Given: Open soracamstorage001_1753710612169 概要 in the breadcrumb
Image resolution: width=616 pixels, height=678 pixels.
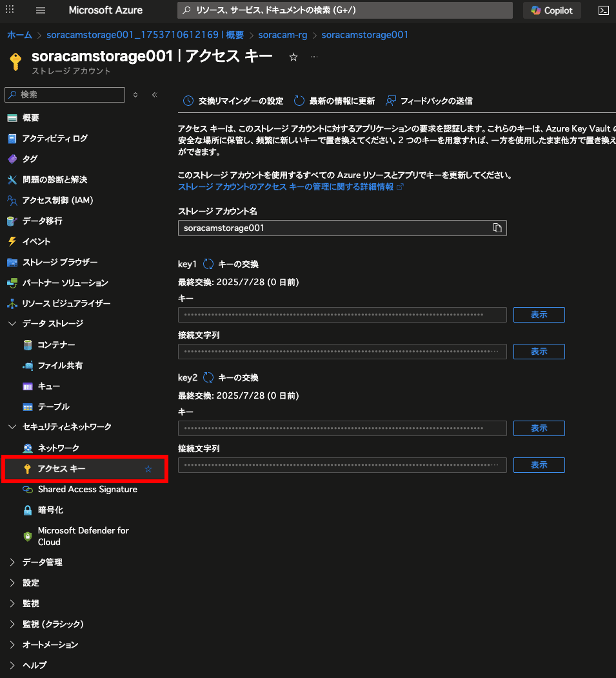Looking at the screenshot, I should pyautogui.click(x=145, y=35).
